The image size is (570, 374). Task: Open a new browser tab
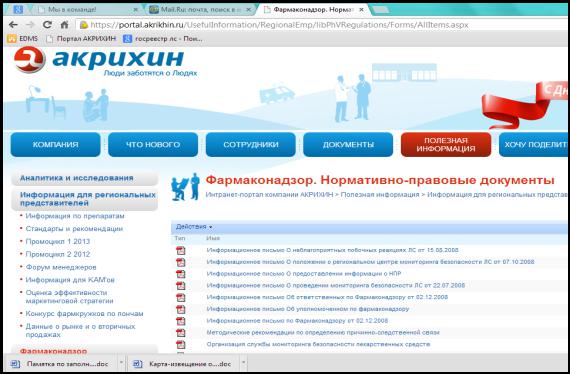(381, 10)
